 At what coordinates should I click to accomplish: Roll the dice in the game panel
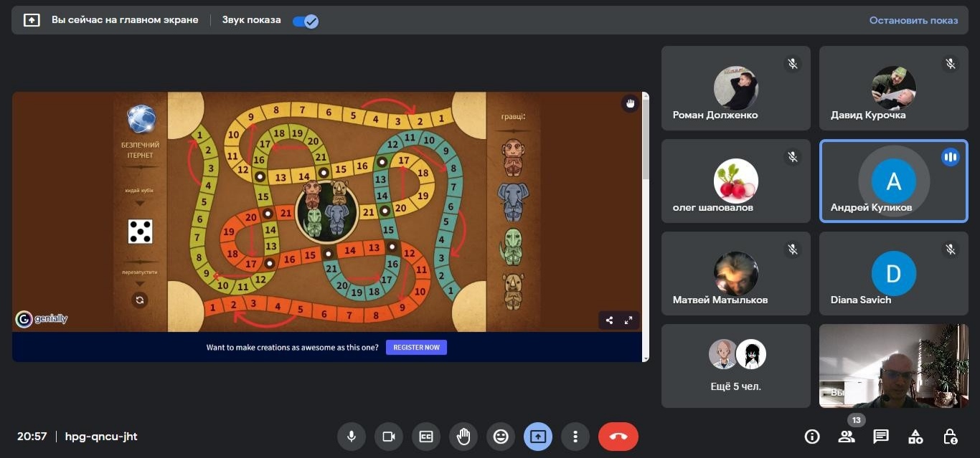tap(140, 232)
